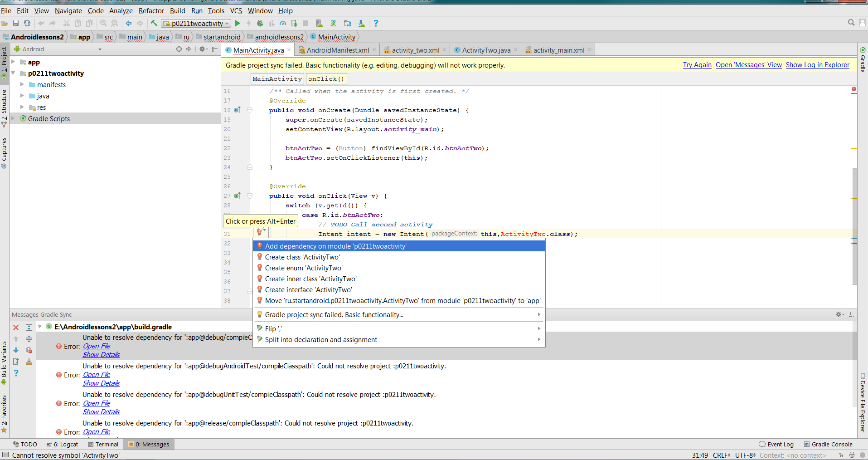Viewport: 868px width, 460px height.
Task: Click the Save All floppy disk icon
Action: click(16, 23)
